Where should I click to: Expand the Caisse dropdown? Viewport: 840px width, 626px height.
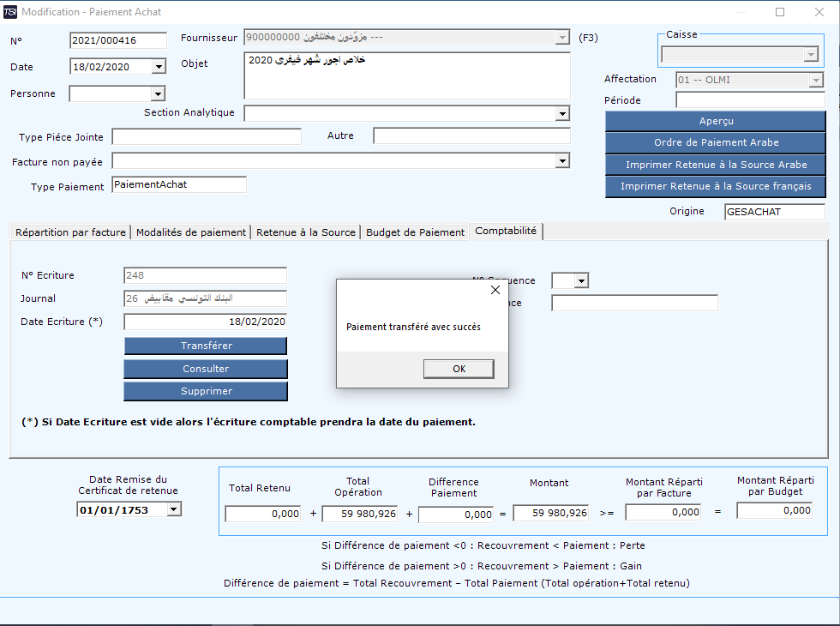811,54
